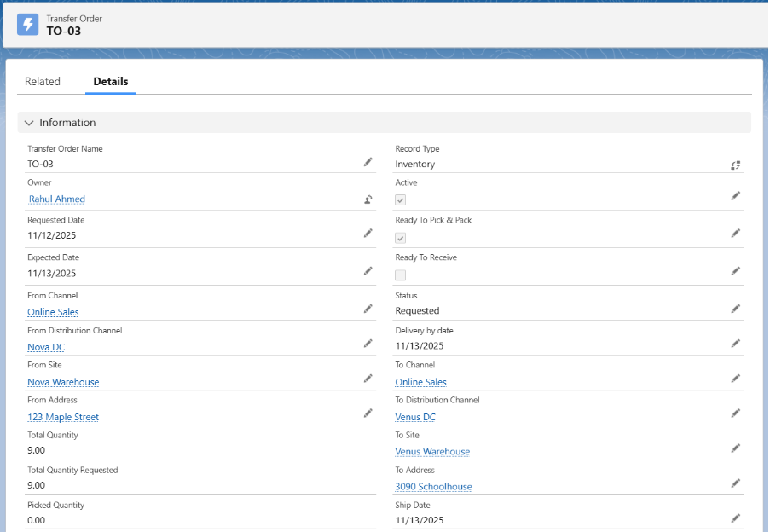Click pencil icon beside From Channel

(x=368, y=309)
